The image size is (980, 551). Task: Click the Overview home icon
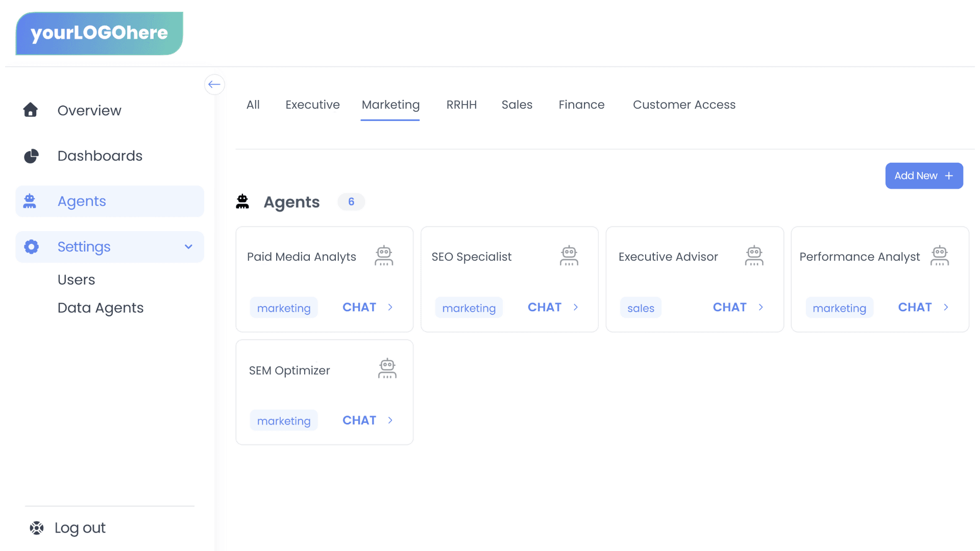click(31, 110)
